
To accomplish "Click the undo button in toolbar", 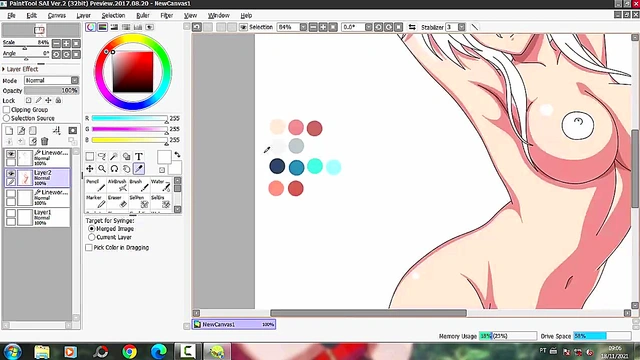I will pos(197,27).
